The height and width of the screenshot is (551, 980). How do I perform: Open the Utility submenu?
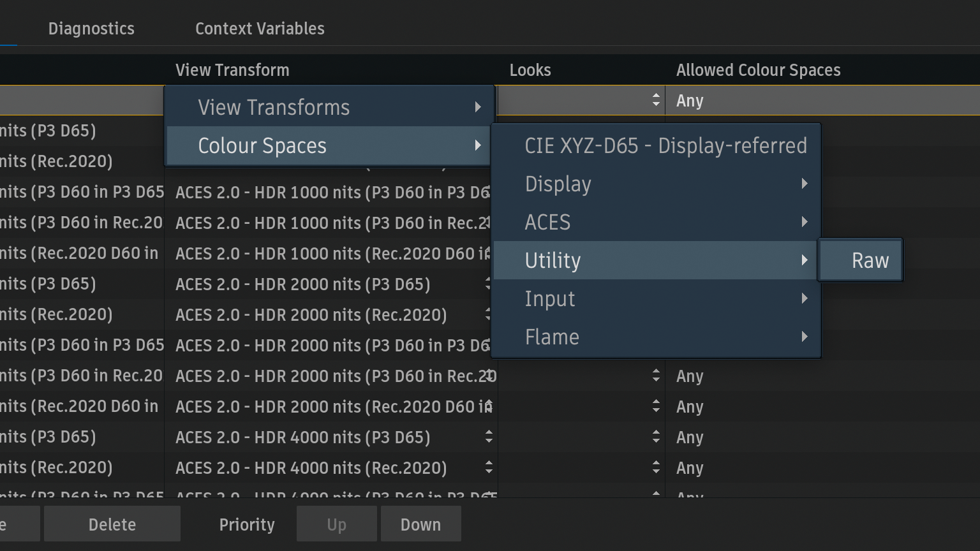point(657,260)
